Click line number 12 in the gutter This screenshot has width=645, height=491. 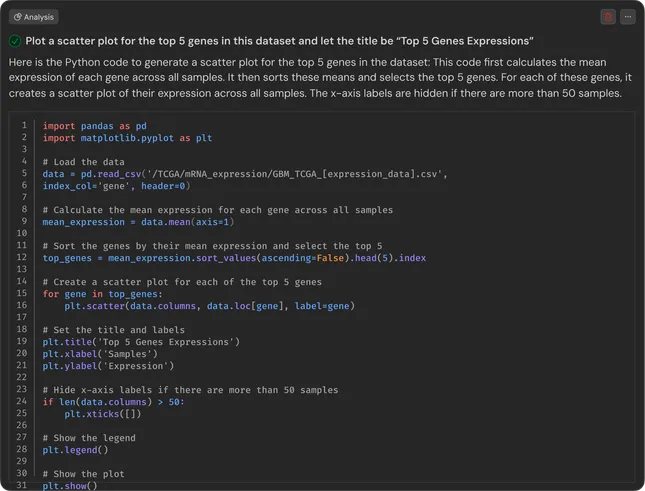pyautogui.click(x=22, y=257)
